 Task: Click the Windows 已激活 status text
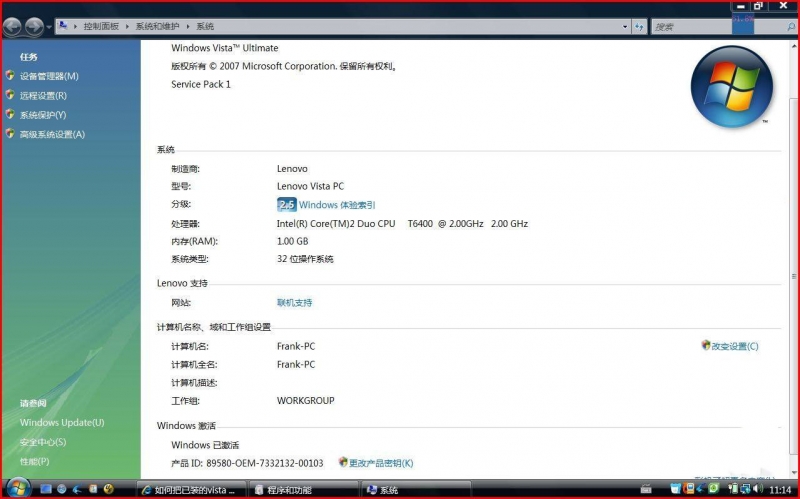[x=205, y=445]
